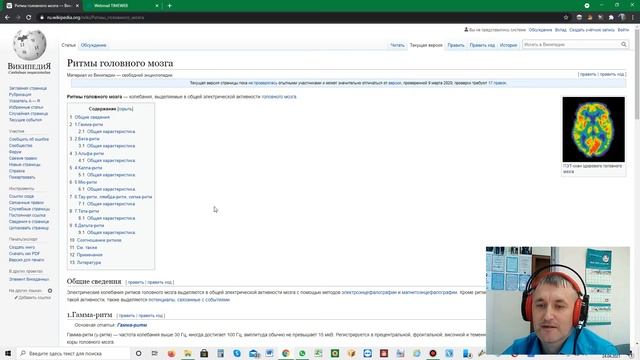This screenshot has height=360, width=640.
Task: Open the Chrome extensions puzzle icon
Action: click(x=611, y=18)
